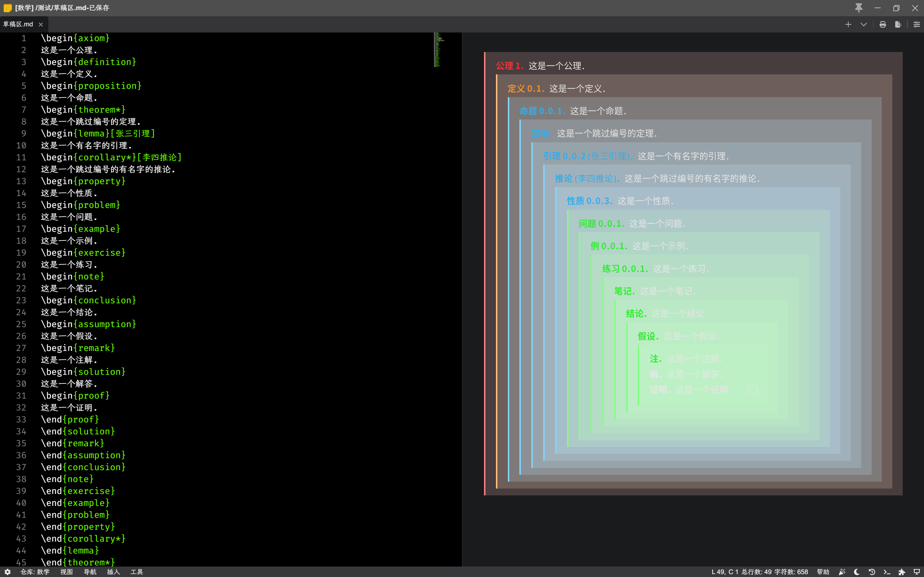Click 练习 0.0.1. heading in preview
The image size is (924, 577).
pos(625,269)
